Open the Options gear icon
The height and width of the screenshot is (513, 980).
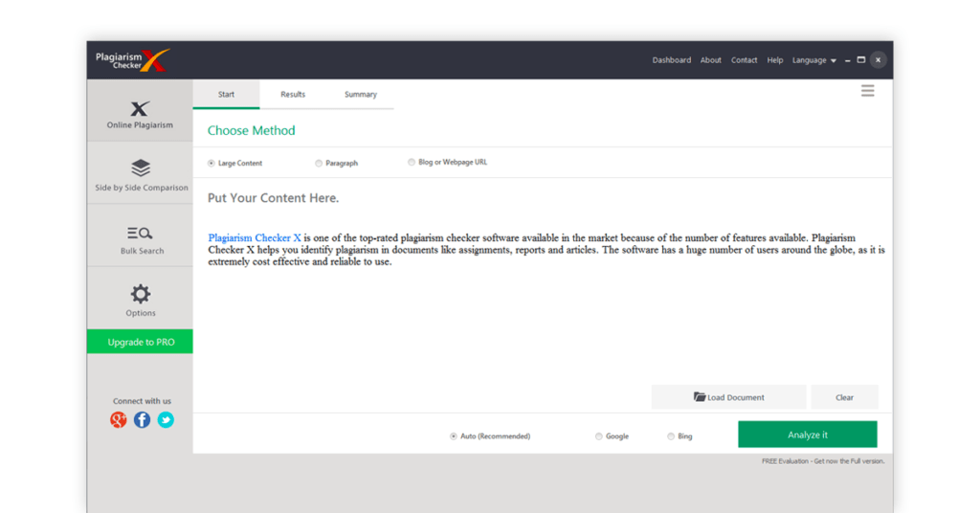click(141, 294)
